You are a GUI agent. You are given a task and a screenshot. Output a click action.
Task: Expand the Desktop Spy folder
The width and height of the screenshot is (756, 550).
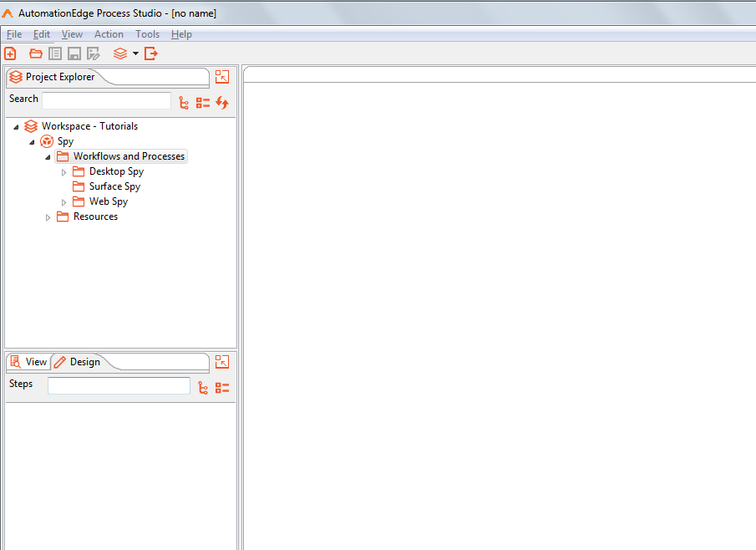(x=64, y=172)
